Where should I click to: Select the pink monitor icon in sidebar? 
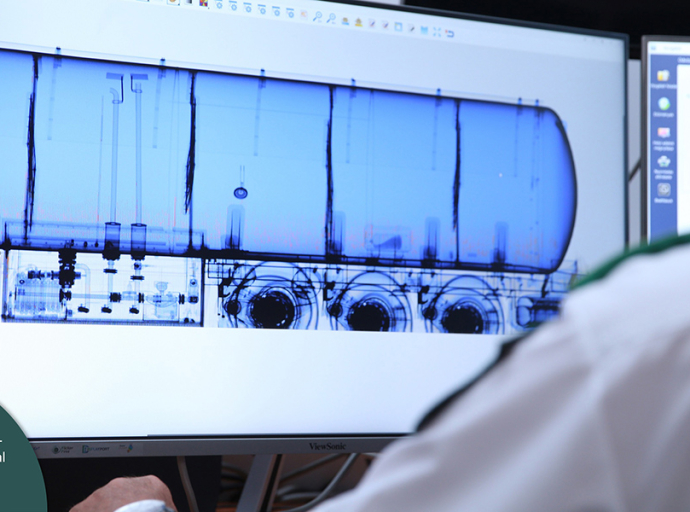pos(663,132)
